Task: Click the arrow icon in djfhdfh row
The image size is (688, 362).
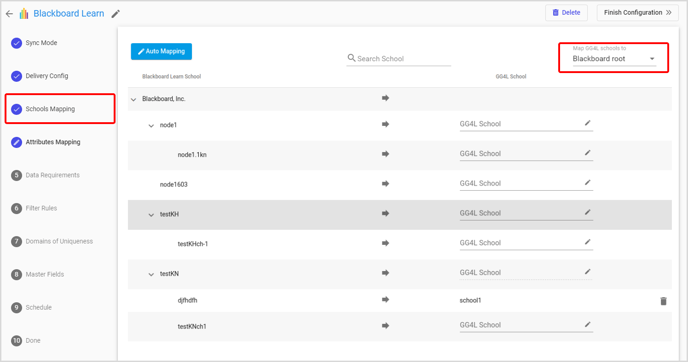Action: click(x=385, y=299)
